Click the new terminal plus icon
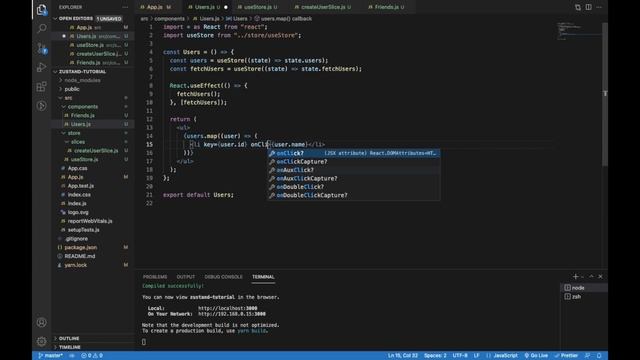This screenshot has width=640, height=360. coord(576,276)
